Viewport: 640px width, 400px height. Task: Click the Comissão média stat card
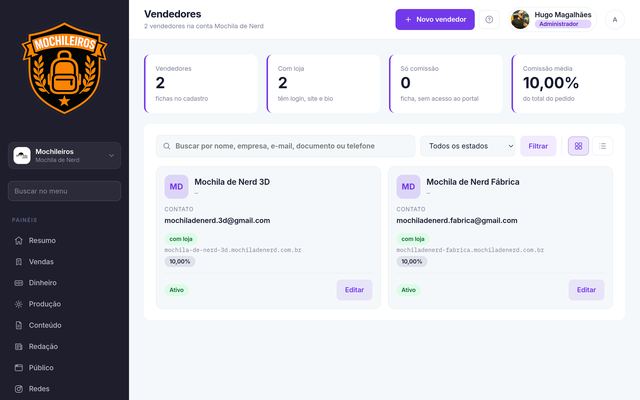click(568, 84)
